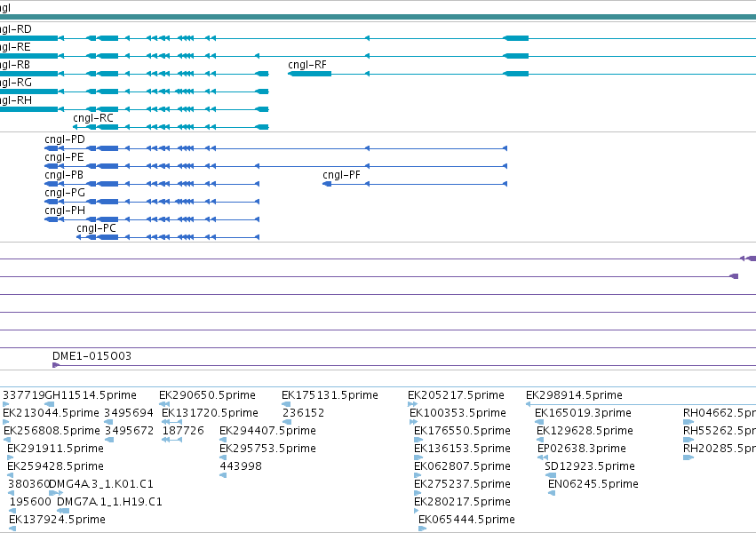Choose the cngl-PG CDS label
Image resolution: width=756 pixels, height=533 pixels.
click(x=65, y=193)
